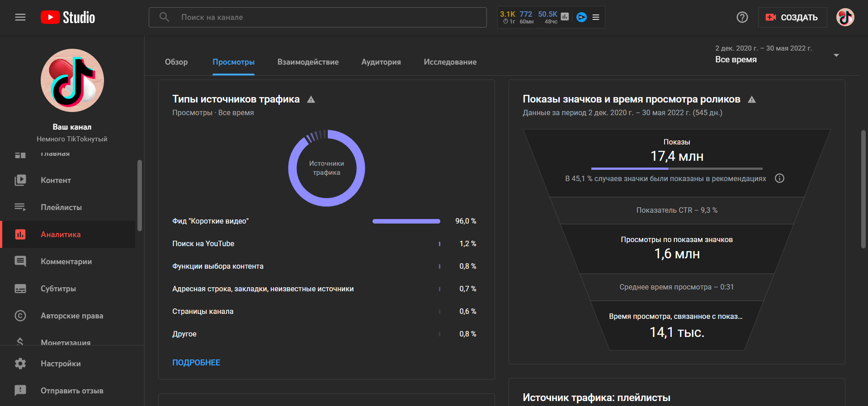868x406 pixels.
Task: Click the warning triangle beside traffic source types
Action: [x=311, y=99]
